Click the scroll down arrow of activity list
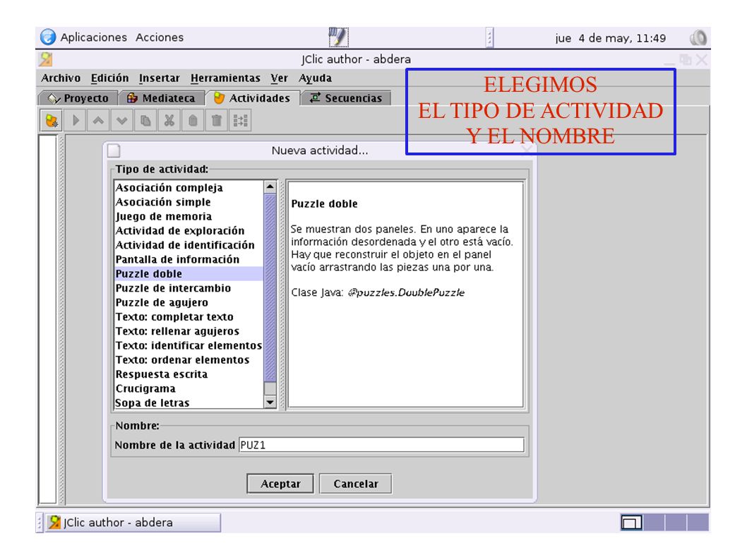 click(x=270, y=403)
